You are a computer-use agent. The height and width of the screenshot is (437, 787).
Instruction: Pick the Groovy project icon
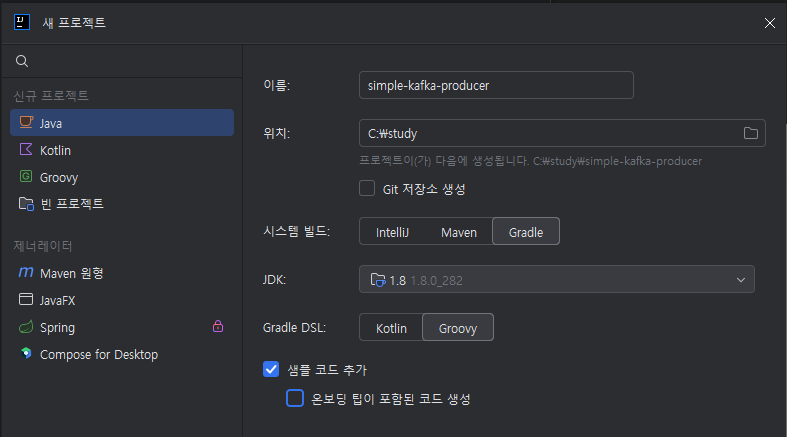[26, 177]
